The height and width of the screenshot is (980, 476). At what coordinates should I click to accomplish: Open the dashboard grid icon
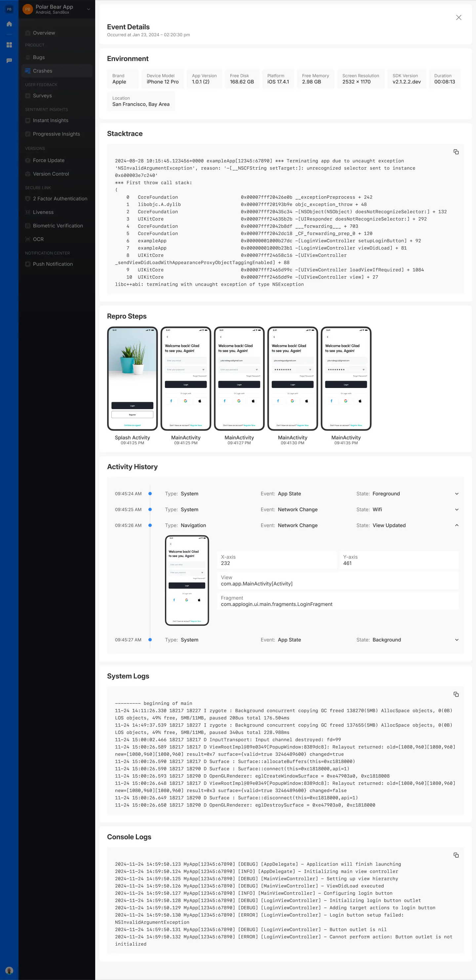click(9, 45)
